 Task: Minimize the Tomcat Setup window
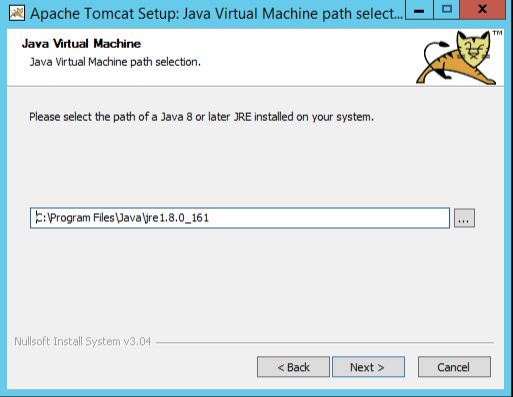[x=419, y=10]
